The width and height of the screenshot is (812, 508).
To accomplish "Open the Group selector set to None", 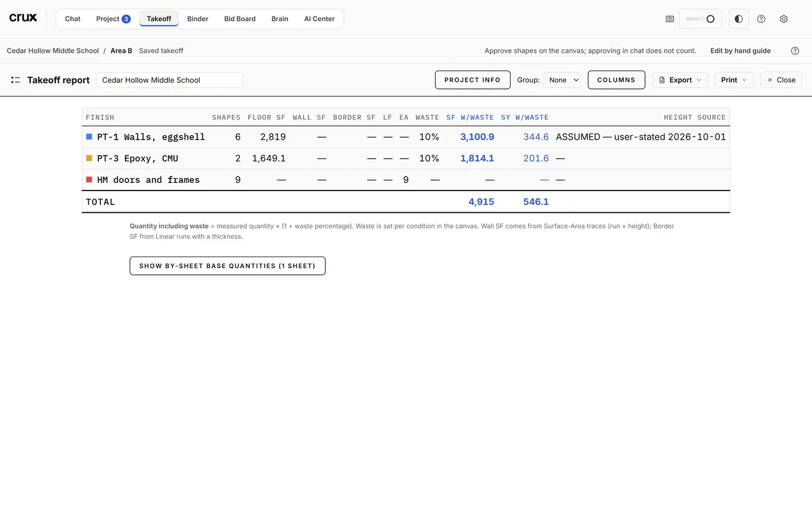I will [562, 80].
